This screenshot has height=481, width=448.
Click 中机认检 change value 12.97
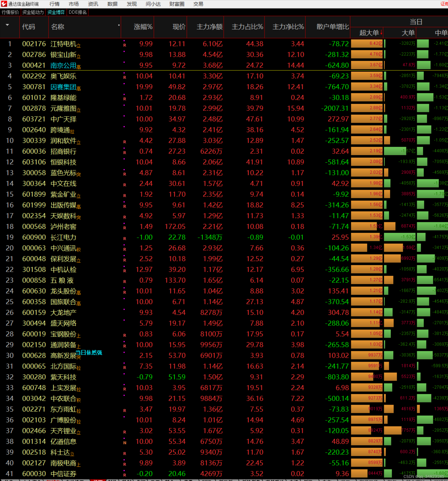coord(144,270)
